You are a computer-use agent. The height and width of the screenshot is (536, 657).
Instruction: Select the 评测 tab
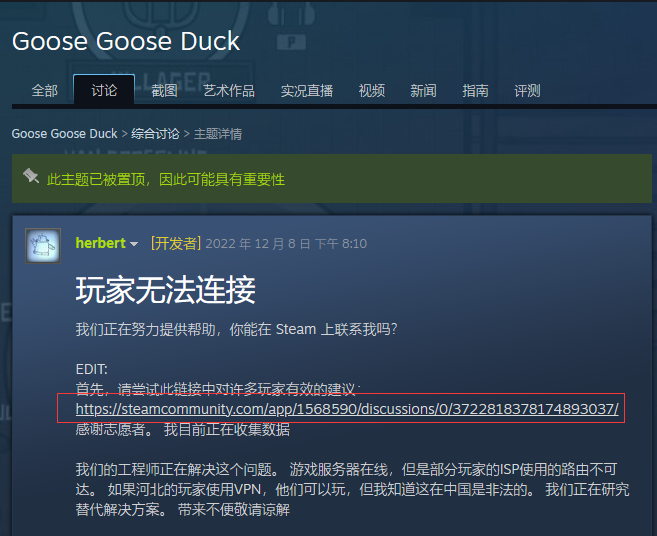(x=527, y=91)
